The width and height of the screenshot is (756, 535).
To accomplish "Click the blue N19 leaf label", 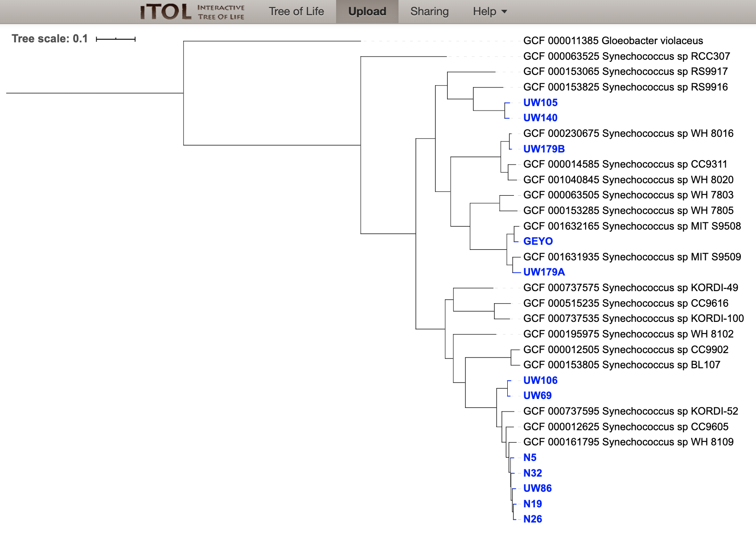I will pyautogui.click(x=533, y=504).
